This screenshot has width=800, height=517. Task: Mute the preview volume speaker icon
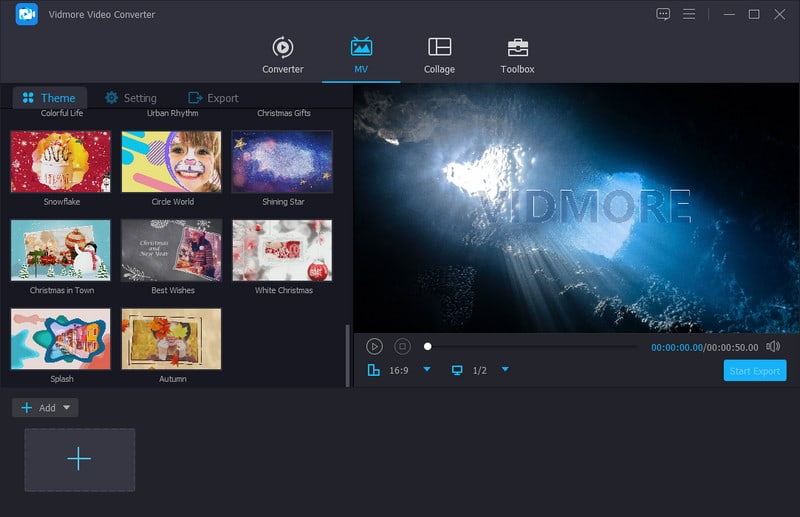(x=773, y=346)
